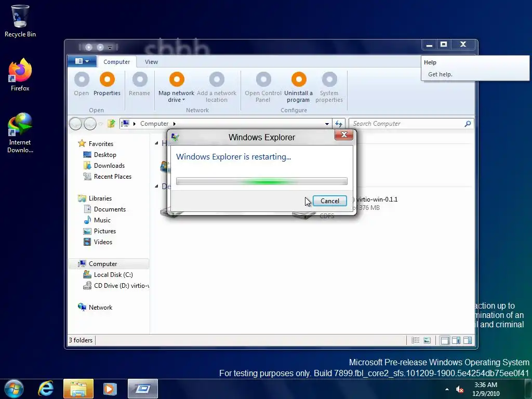The width and height of the screenshot is (532, 399).
Task: Close the Windows Explorer restarting dialog
Action: click(x=344, y=135)
